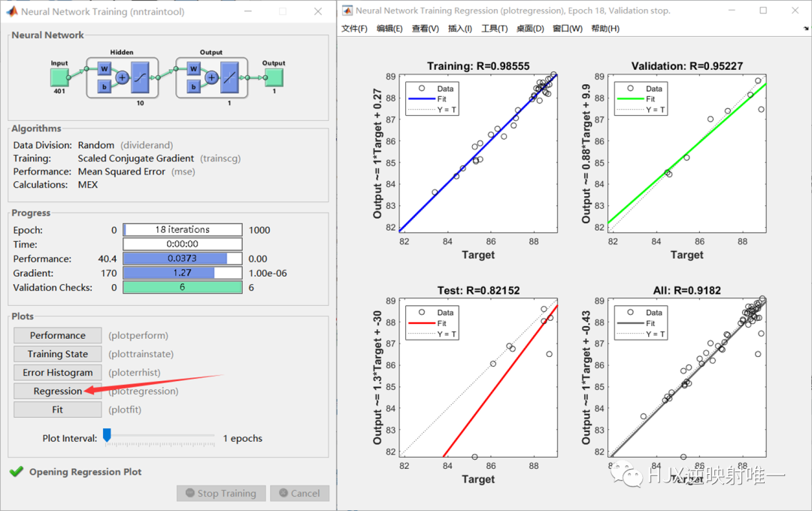812x511 pixels.
Task: Click the Validation plot legend box
Action: click(641, 98)
